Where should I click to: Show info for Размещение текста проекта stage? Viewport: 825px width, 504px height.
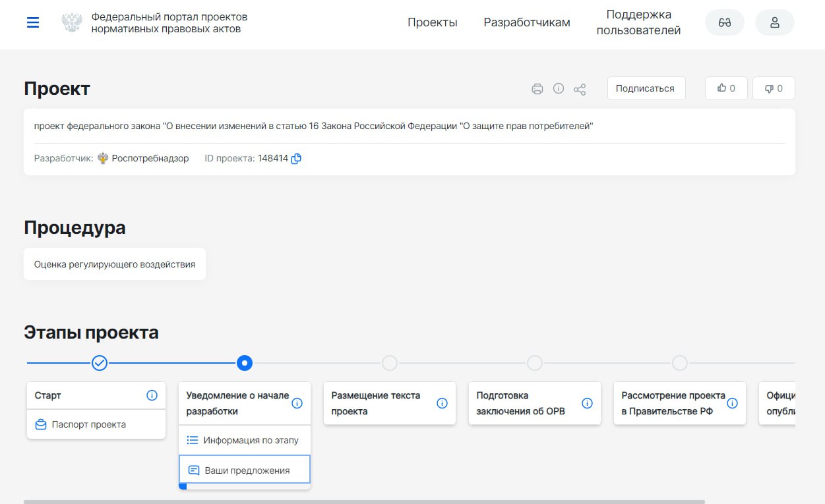[x=442, y=403]
